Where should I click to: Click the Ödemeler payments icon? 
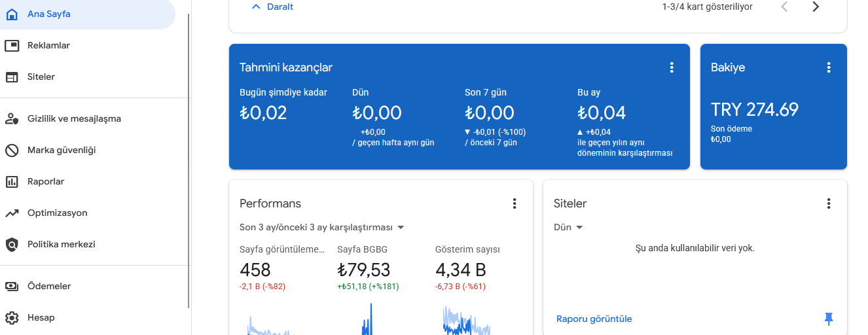[x=12, y=286]
